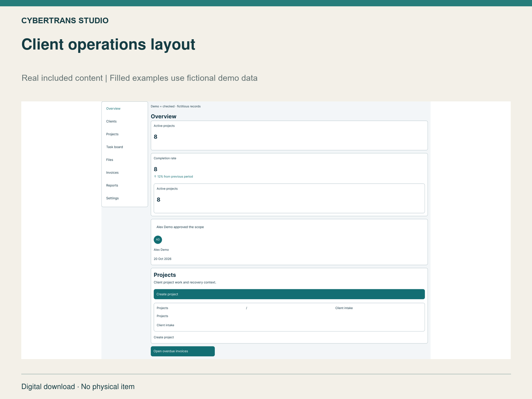The height and width of the screenshot is (399, 532).
Task: Click the Digital download footer text
Action: pos(78,387)
